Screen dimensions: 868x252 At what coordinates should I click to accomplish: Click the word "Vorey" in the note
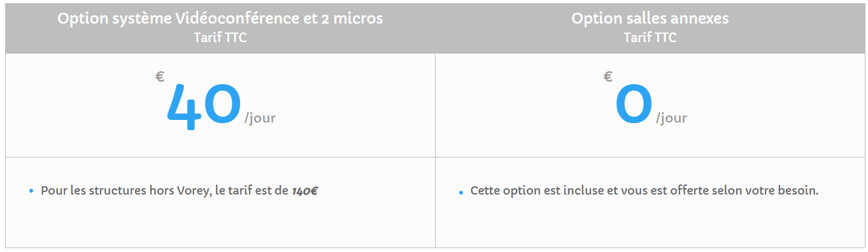pos(192,191)
